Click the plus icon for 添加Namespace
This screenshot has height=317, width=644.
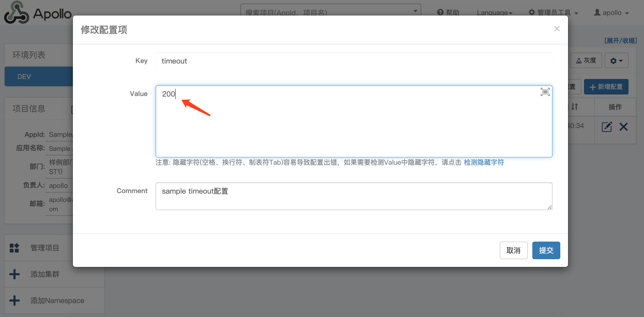tap(14, 300)
